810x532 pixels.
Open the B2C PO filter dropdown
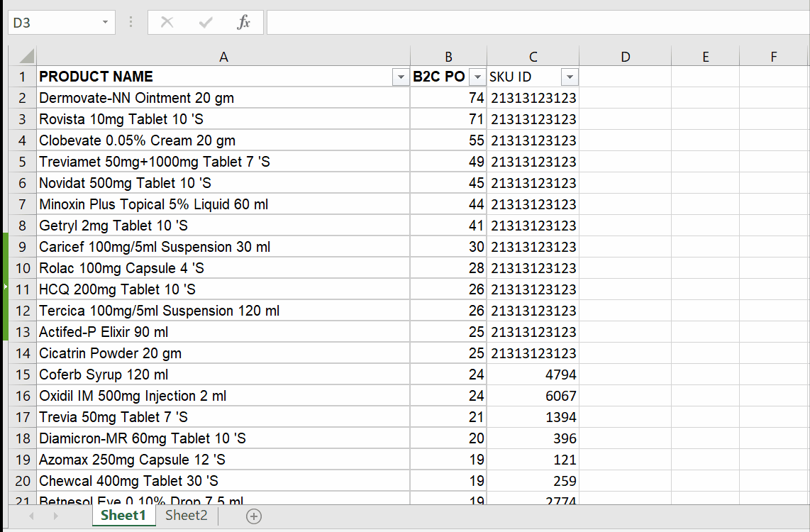(x=476, y=76)
